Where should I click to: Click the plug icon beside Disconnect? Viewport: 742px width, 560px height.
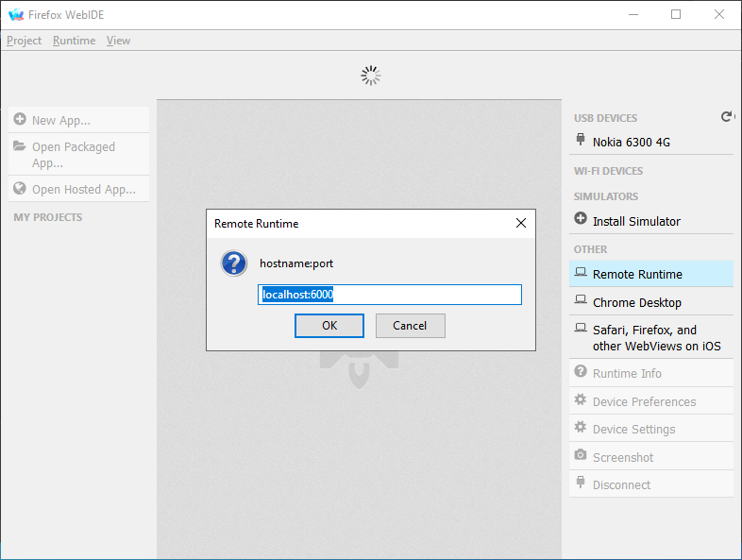point(581,482)
